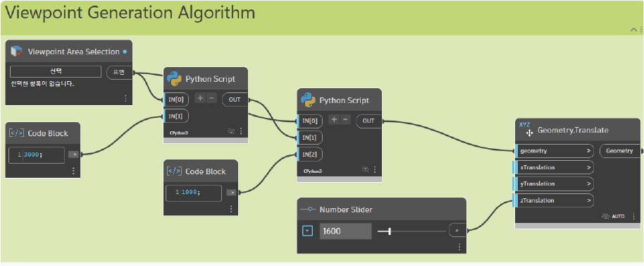The width and height of the screenshot is (644, 266).
Task: Click the IN[2] input port
Action: click(x=310, y=155)
